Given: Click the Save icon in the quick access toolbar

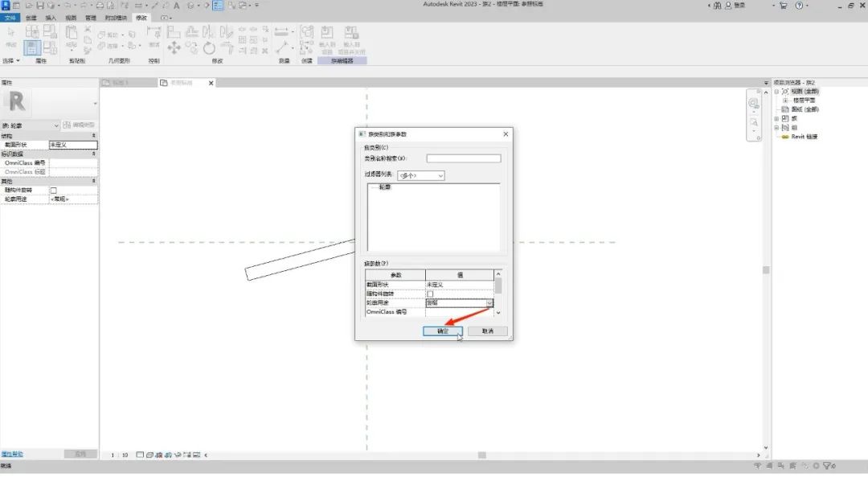Looking at the screenshot, I should tap(40, 6).
